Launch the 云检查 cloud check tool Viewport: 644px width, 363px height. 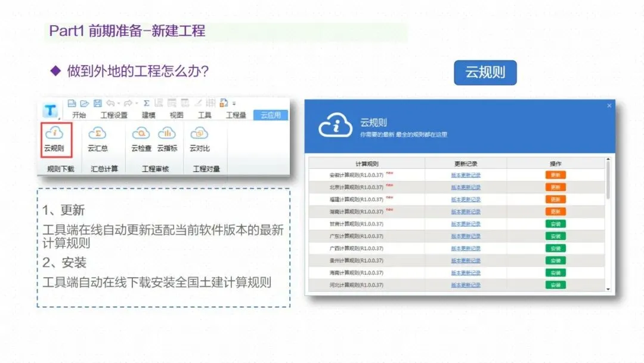point(141,139)
